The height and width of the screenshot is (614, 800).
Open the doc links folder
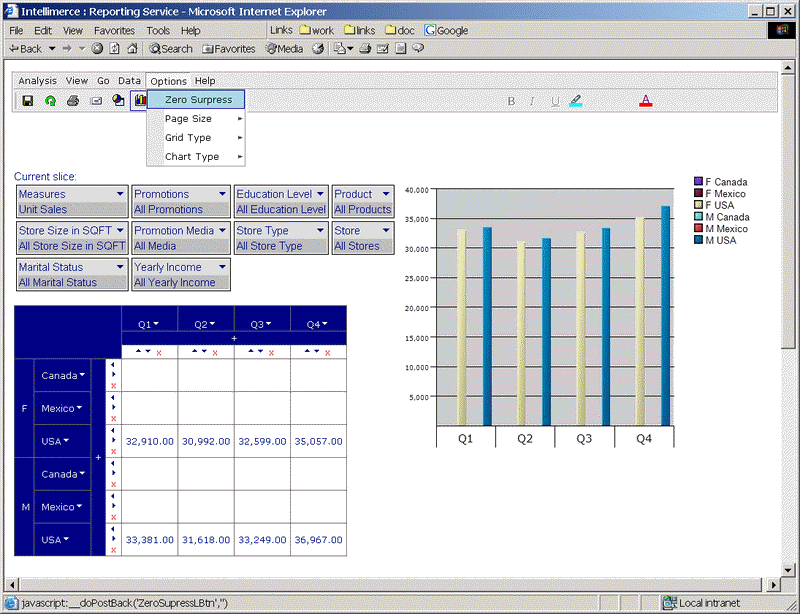click(x=399, y=31)
